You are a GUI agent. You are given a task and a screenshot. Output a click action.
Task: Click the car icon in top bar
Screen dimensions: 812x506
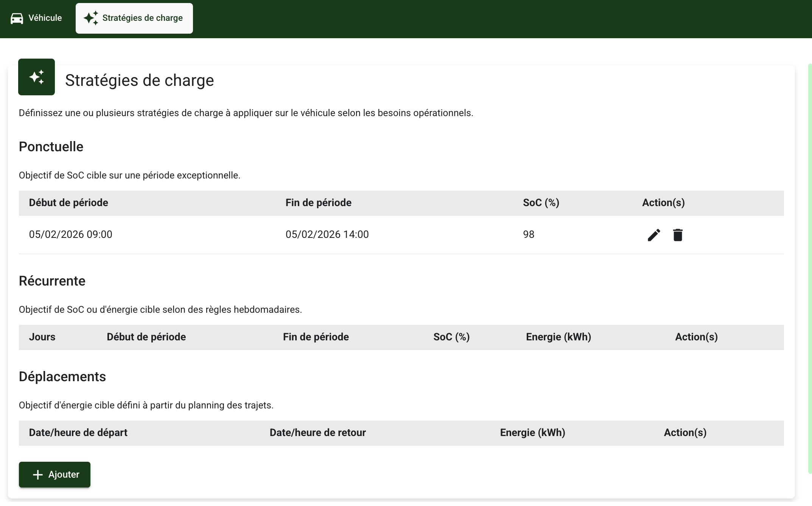click(17, 18)
